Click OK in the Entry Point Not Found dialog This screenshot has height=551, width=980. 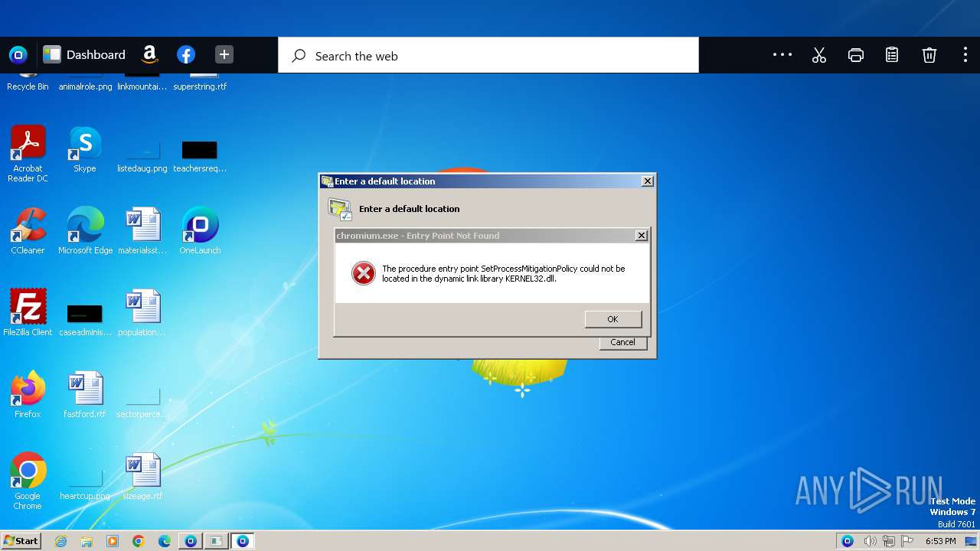pos(613,319)
